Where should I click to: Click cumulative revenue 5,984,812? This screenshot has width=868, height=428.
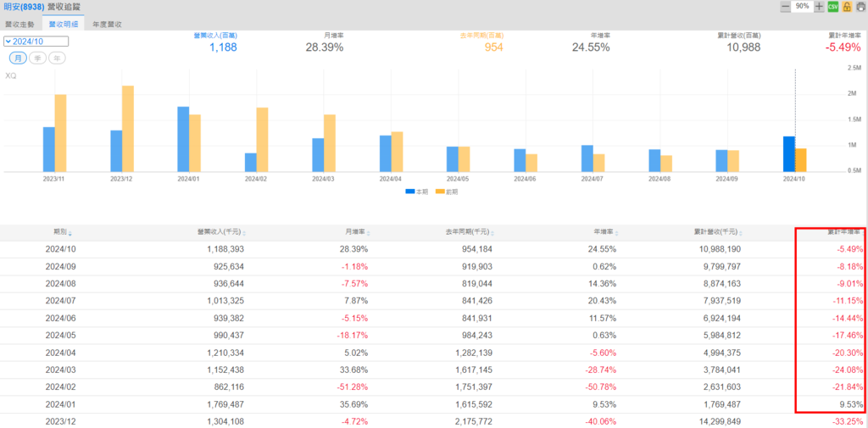coord(722,336)
